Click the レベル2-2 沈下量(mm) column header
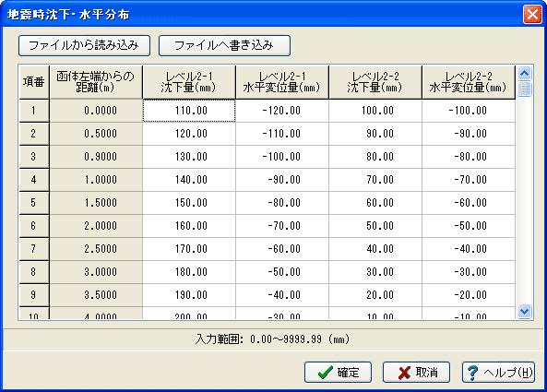 375,82
